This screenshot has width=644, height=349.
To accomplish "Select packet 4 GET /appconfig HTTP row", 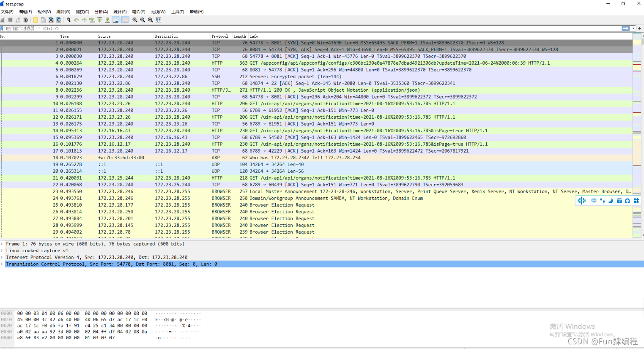I will pyautogui.click(x=316, y=63).
